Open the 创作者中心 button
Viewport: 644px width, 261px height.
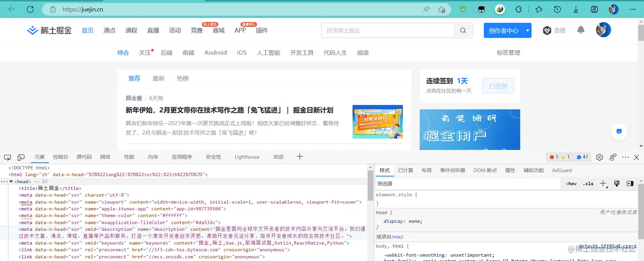click(503, 30)
